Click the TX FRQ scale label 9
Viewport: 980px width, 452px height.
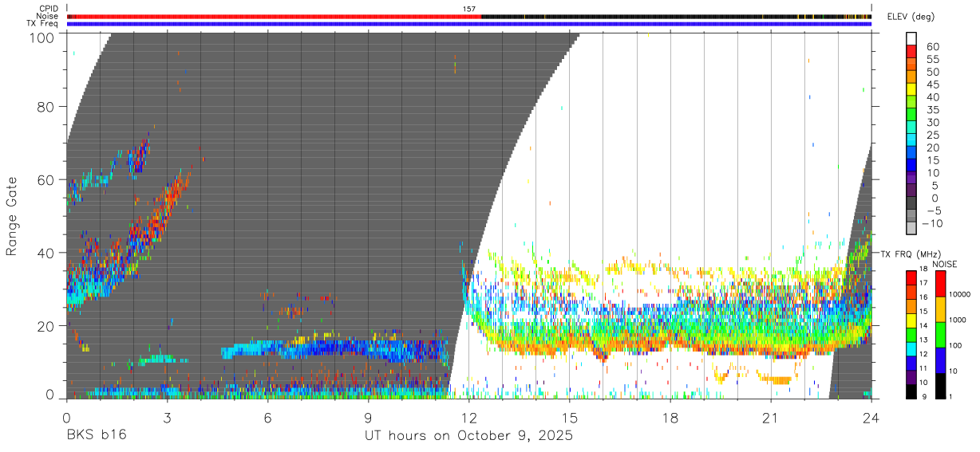924,397
